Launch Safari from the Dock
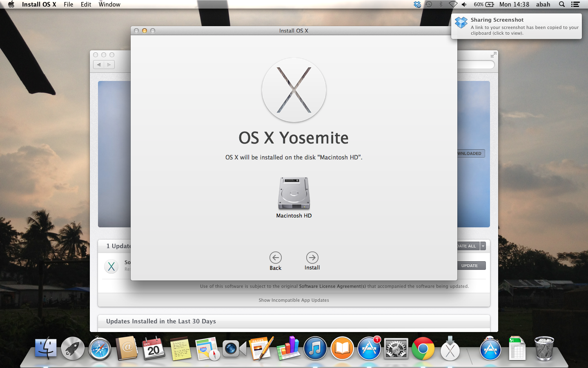This screenshot has width=588, height=368. click(100, 349)
